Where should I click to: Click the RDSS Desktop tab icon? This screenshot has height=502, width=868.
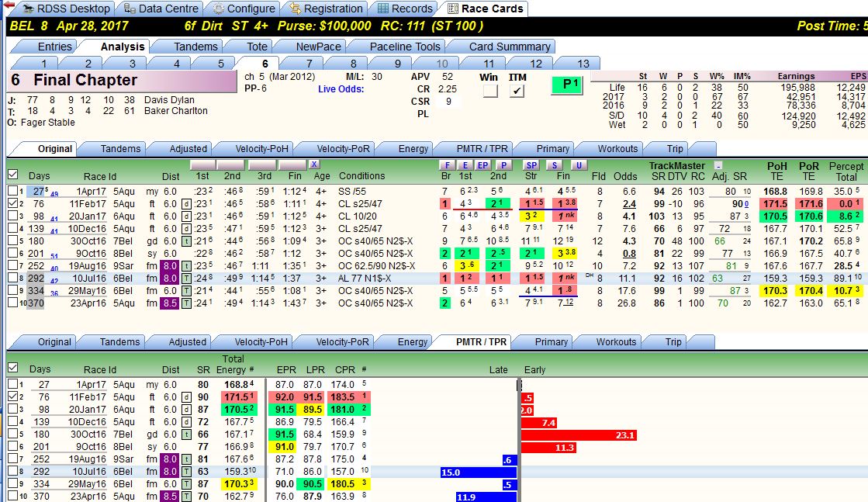tap(28, 9)
